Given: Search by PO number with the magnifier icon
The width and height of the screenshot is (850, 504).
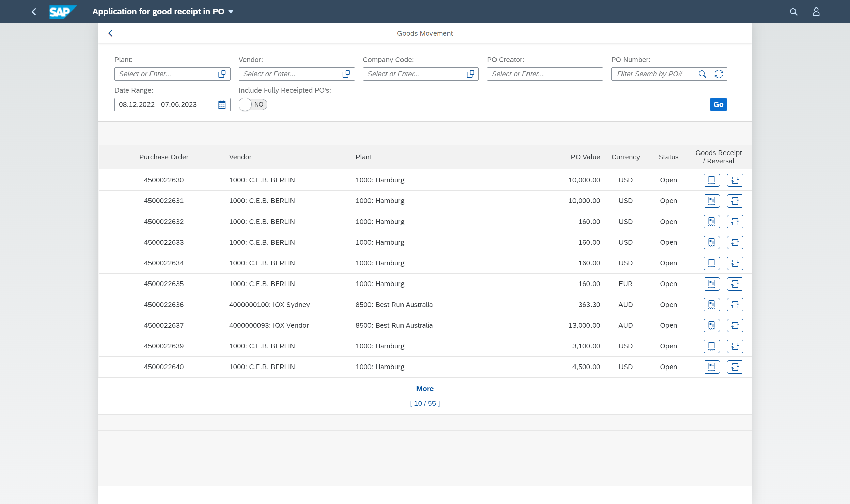Looking at the screenshot, I should click(703, 74).
